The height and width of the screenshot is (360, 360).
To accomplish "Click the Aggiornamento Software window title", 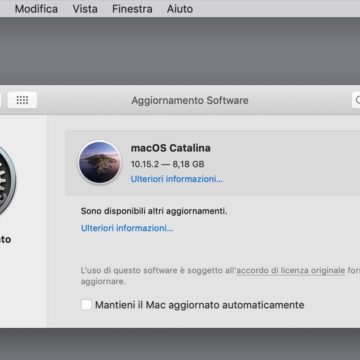I will pos(190,100).
